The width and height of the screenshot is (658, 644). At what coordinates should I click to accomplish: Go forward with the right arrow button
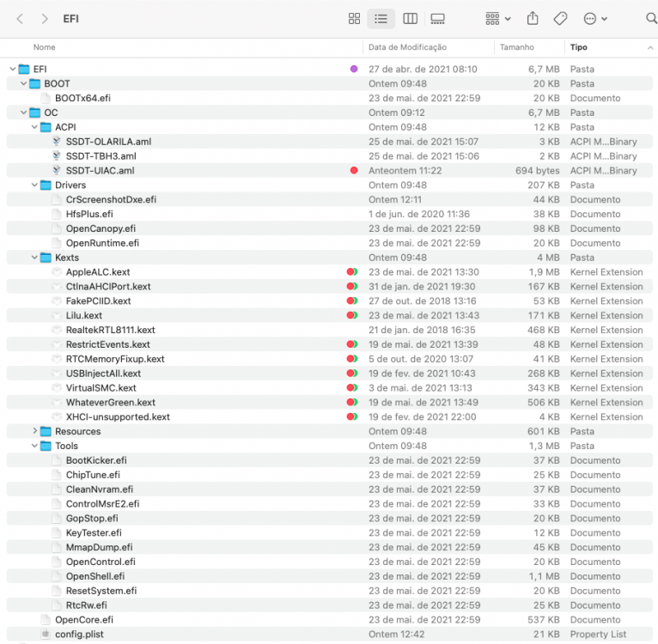(45, 18)
